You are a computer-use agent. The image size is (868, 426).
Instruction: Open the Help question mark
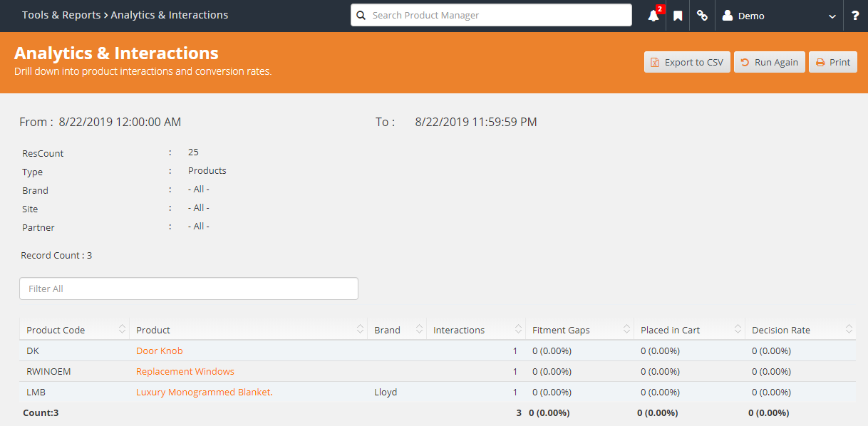(854, 15)
